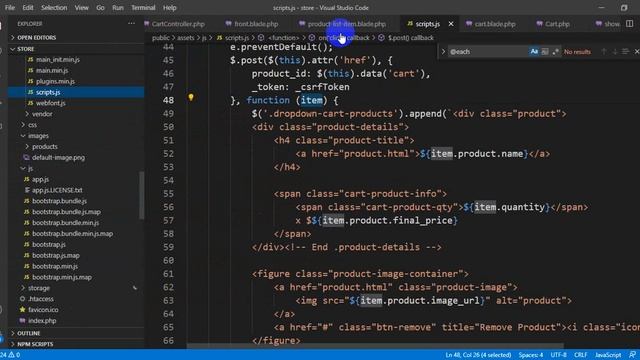The width and height of the screenshot is (640, 360).
Task: Open main_init.min.js in explorer
Action: click(x=58, y=60)
